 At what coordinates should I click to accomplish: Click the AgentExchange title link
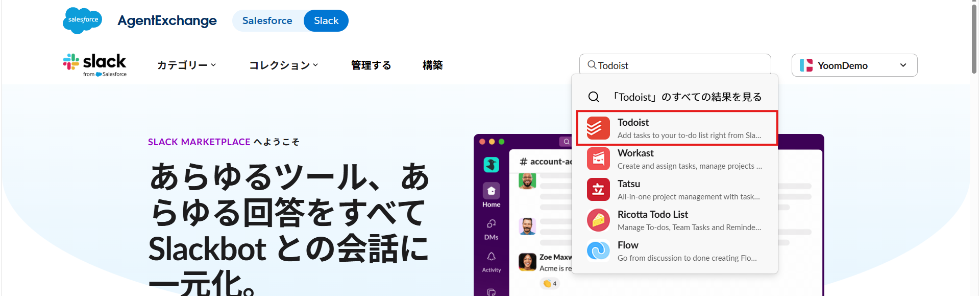167,20
